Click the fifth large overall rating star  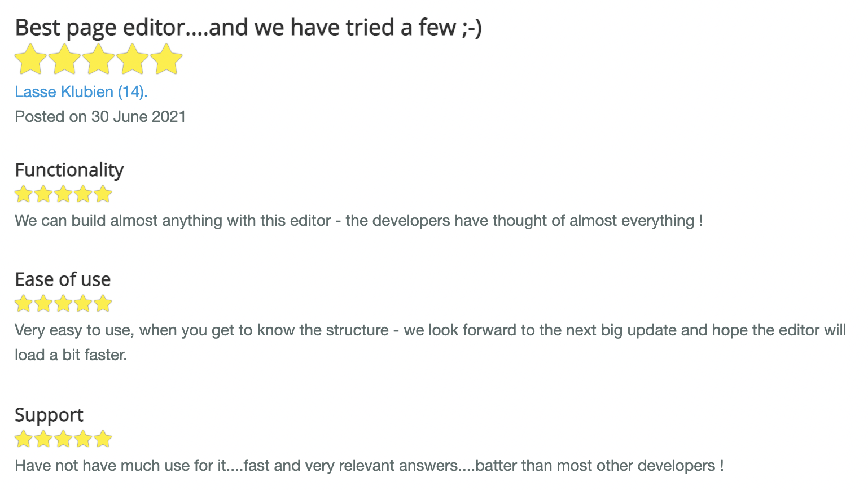(x=166, y=60)
